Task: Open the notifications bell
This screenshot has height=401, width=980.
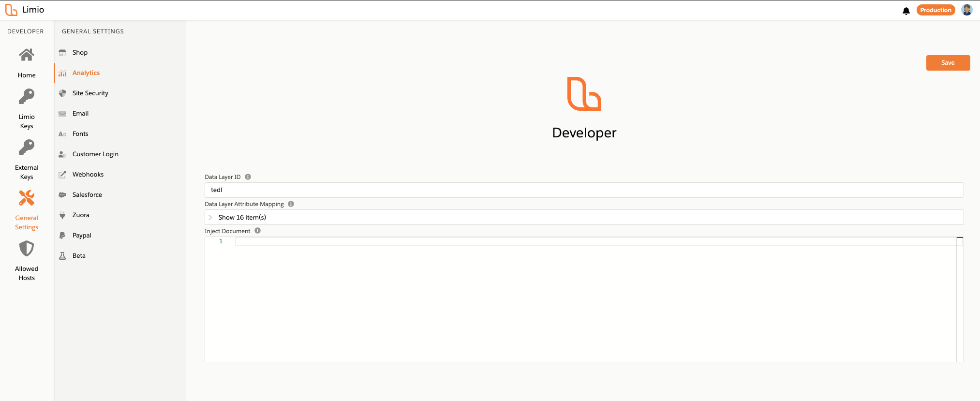Action: point(906,11)
